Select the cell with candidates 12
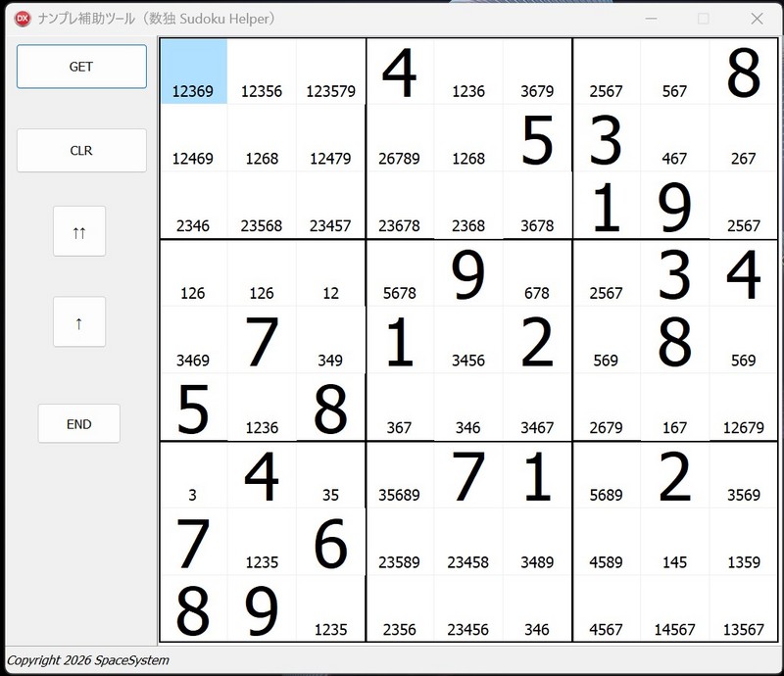The width and height of the screenshot is (784, 676). tap(330, 273)
